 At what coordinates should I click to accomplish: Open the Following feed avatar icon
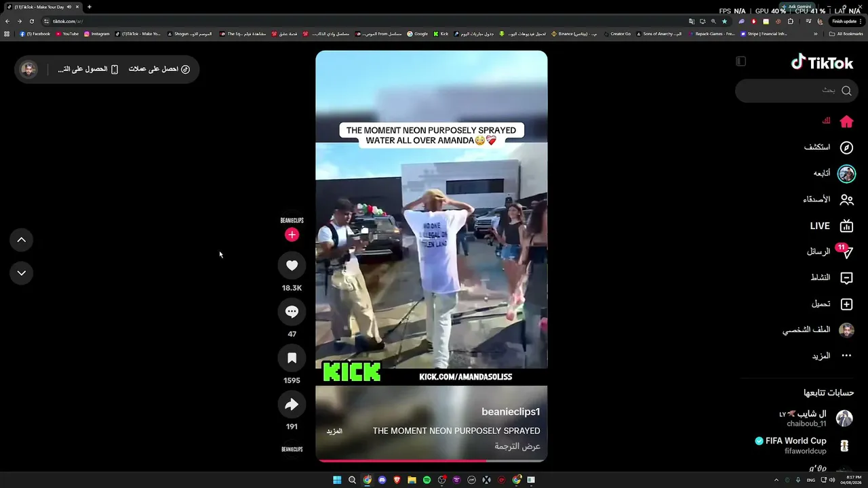(x=846, y=174)
